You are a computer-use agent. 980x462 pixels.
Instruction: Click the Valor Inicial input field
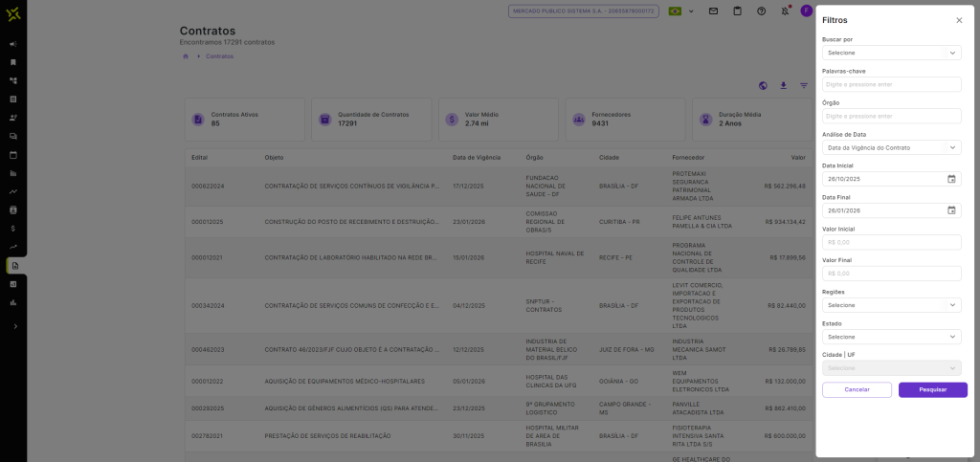tap(891, 242)
